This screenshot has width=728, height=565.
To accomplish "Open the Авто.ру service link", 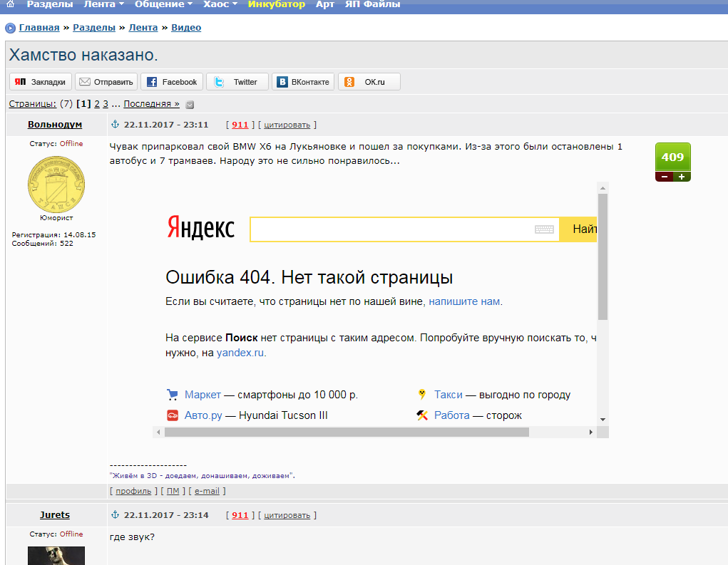I will pos(203,415).
